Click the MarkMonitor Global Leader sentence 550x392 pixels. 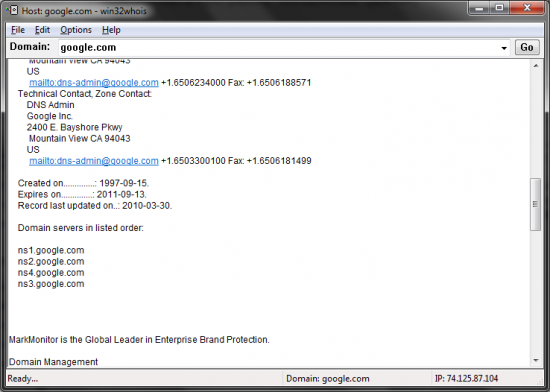[x=139, y=340]
